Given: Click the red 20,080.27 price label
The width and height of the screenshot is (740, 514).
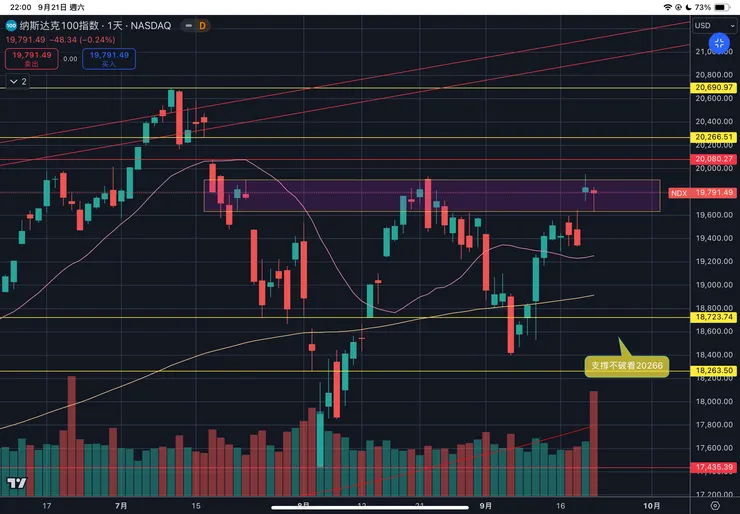Looking at the screenshot, I should click(714, 159).
